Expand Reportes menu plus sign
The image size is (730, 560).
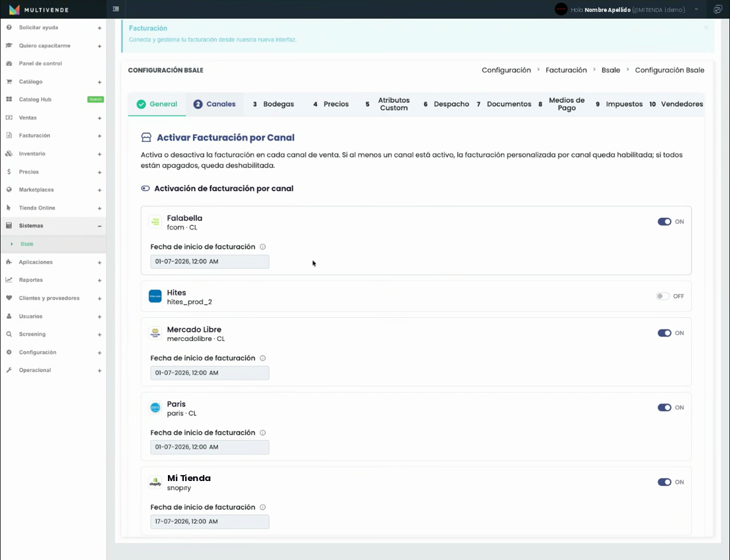pos(100,280)
